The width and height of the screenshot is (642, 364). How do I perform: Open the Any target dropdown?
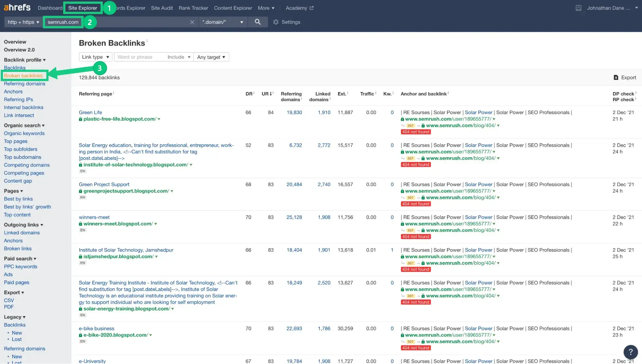(x=211, y=57)
